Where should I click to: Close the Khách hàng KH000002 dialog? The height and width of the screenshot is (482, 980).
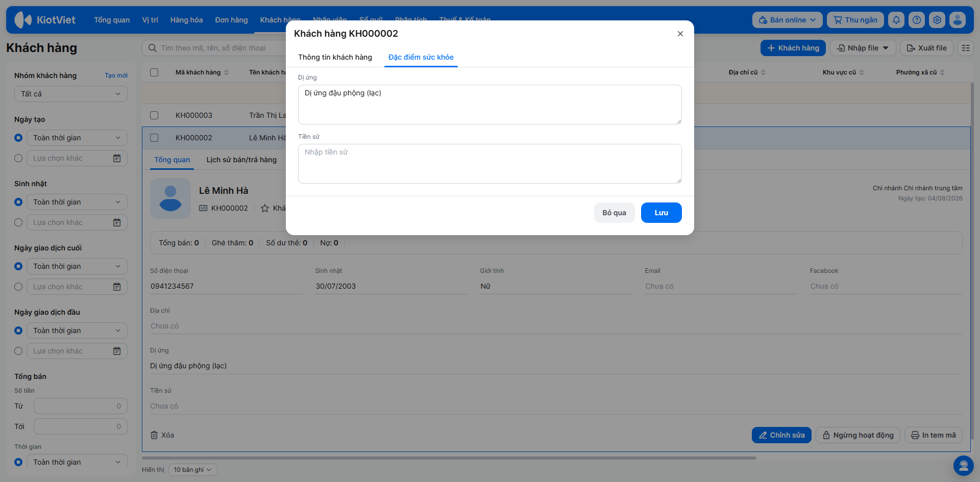[x=680, y=34]
